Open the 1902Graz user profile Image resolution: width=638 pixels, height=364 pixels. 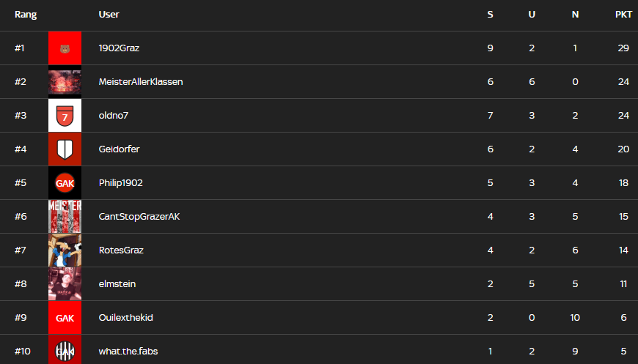click(x=119, y=48)
